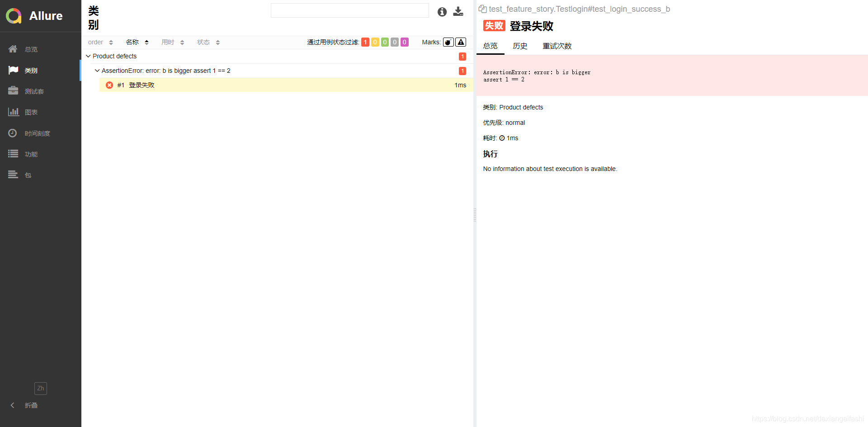868x427 pixels.
Task: Select the 类别 flag icon in sidebar
Action: pyautogui.click(x=13, y=70)
